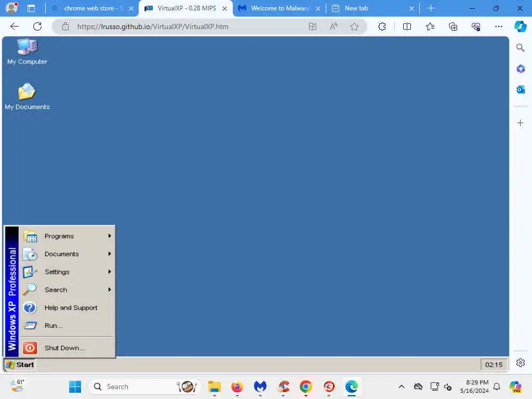532x399 pixels.
Task: Open the Windows 11 Start menu
Action: [x=75, y=387]
